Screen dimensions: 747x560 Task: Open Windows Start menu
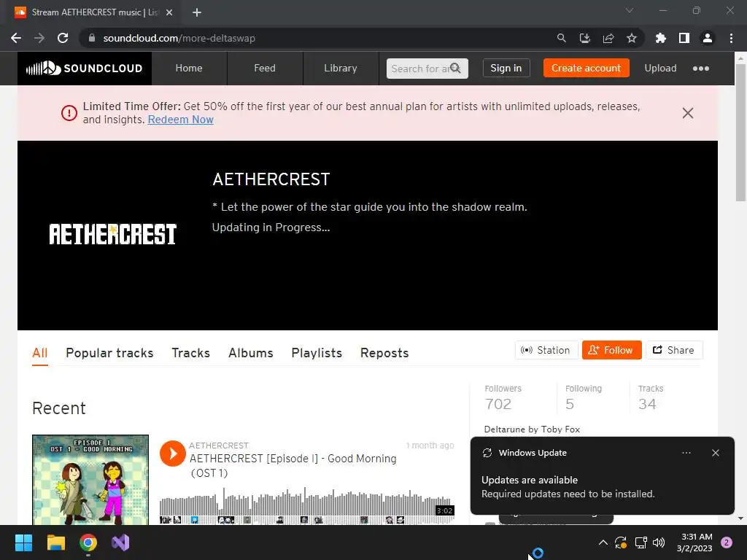(23, 542)
